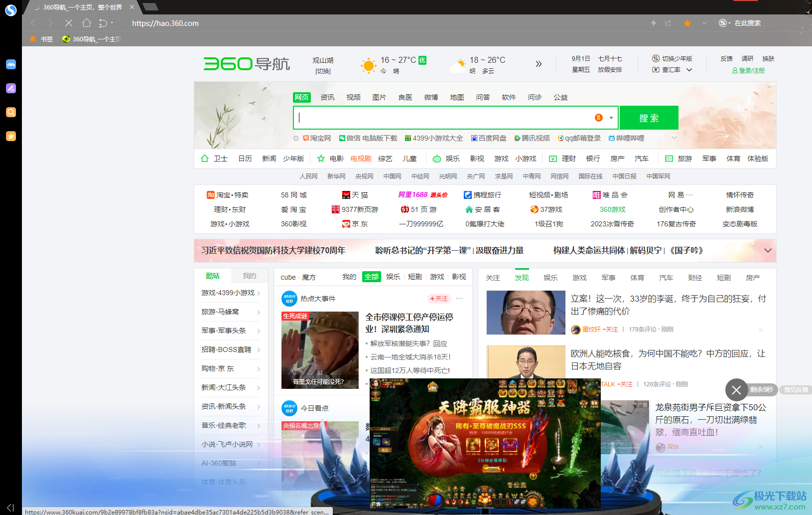Click the undo/restore closed page icon
This screenshot has height=515, width=812.
point(103,23)
